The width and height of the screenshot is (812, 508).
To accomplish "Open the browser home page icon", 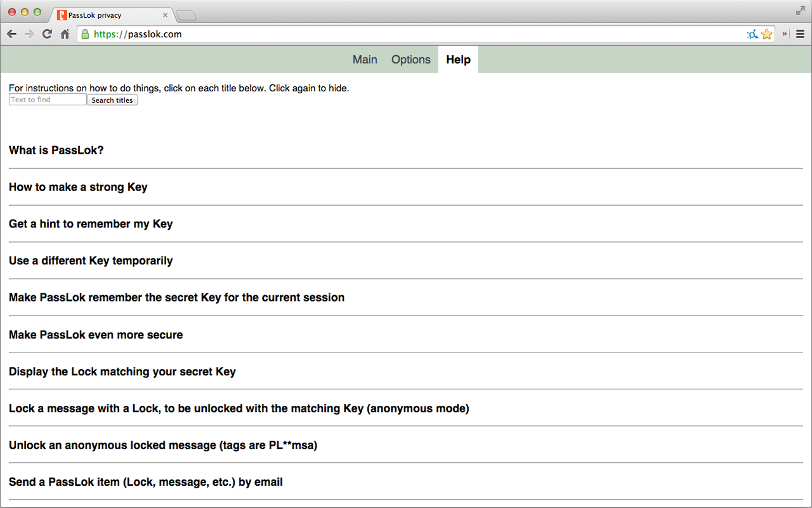I will 65,34.
